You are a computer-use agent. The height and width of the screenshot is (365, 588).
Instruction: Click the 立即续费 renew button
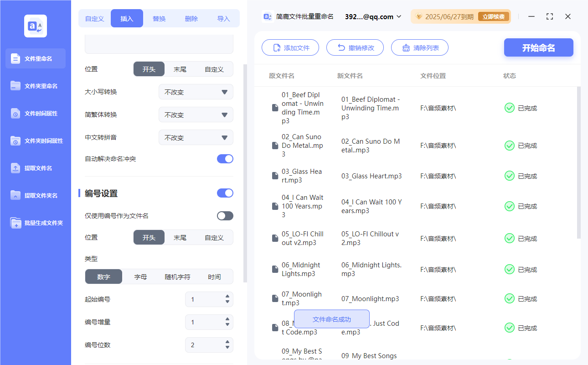click(493, 17)
